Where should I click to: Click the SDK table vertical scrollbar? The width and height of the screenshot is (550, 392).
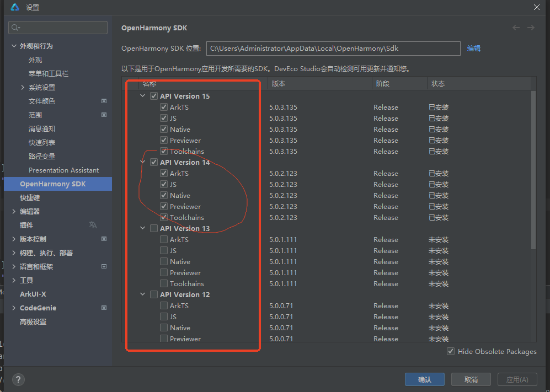[533, 170]
